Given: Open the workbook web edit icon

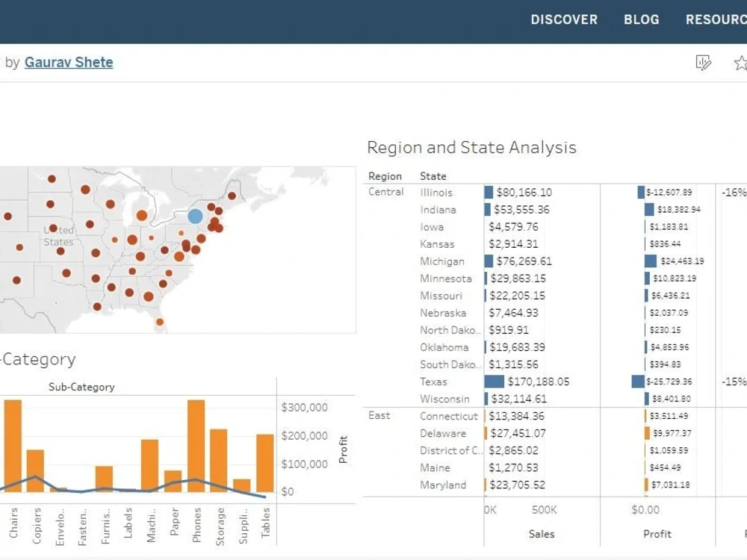Looking at the screenshot, I should (703, 63).
